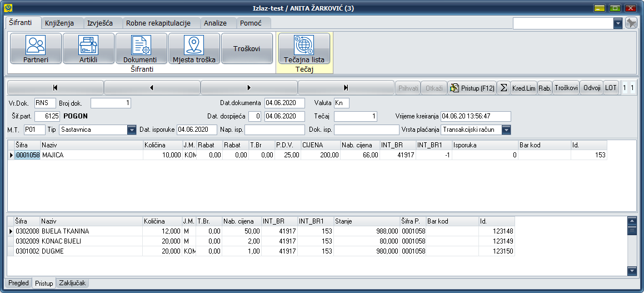Open the Dokumenti settings
Image resolution: width=644 pixels, height=293 pixels.
click(x=140, y=48)
